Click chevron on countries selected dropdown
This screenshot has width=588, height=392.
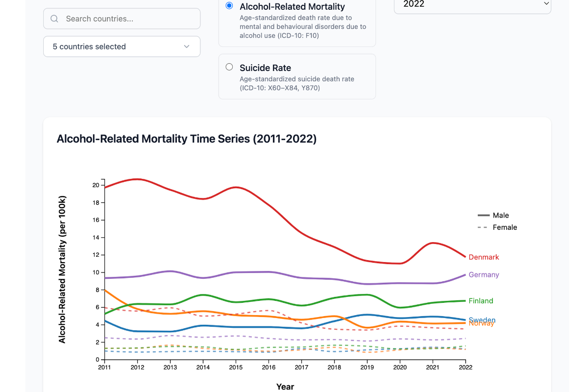click(x=187, y=47)
